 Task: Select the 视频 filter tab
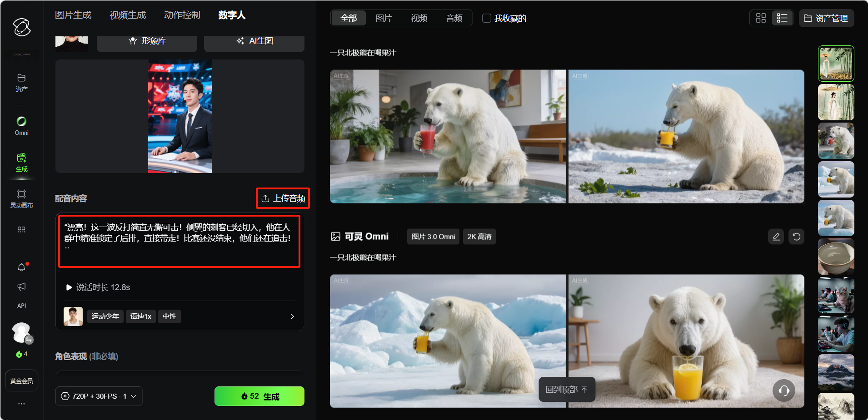(419, 18)
